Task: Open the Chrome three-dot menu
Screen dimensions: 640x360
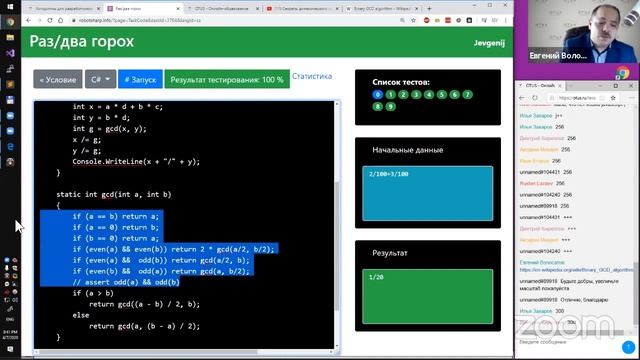Action: pos(505,20)
